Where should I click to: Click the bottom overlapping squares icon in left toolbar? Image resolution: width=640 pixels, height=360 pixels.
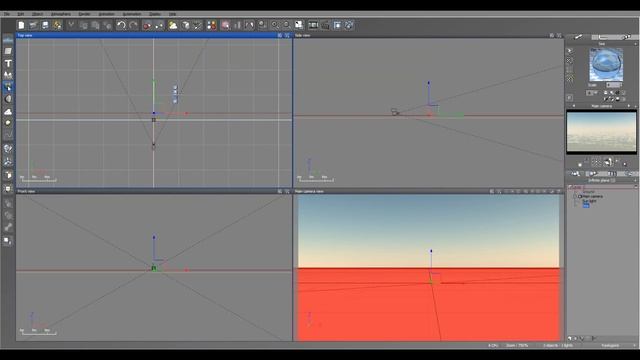click(x=7, y=240)
